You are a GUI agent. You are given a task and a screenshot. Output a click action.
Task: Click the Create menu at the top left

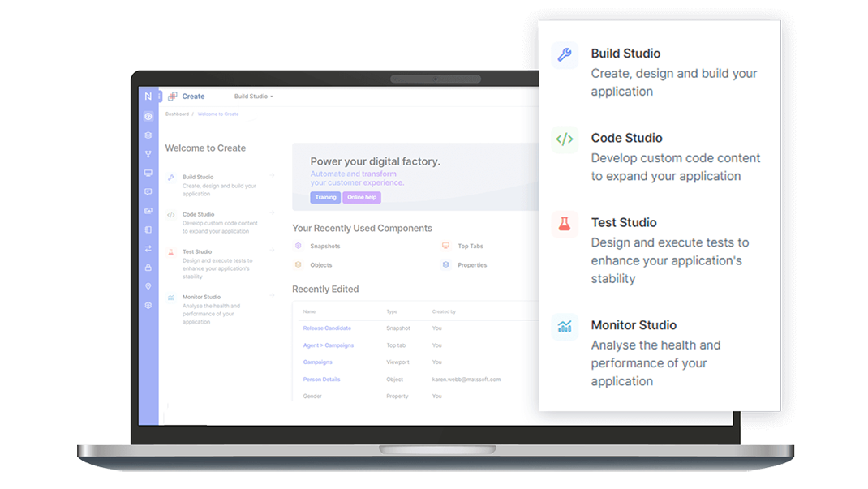[193, 96]
